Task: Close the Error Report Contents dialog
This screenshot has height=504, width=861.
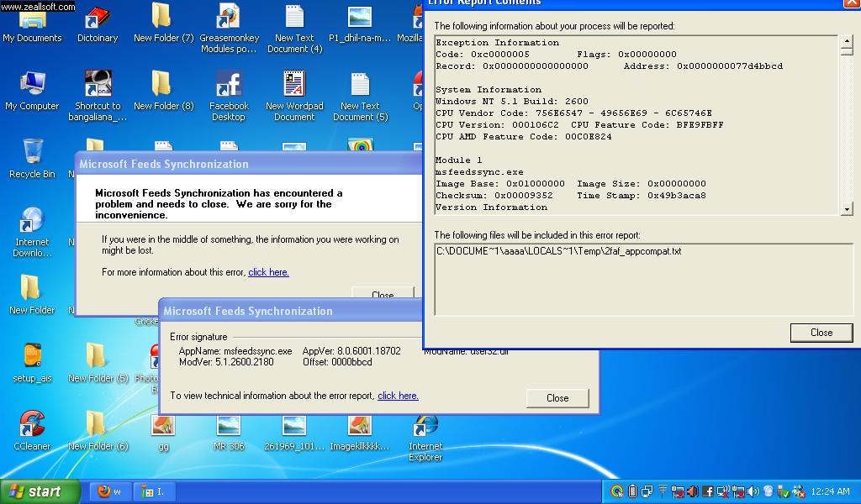Action: (821, 333)
